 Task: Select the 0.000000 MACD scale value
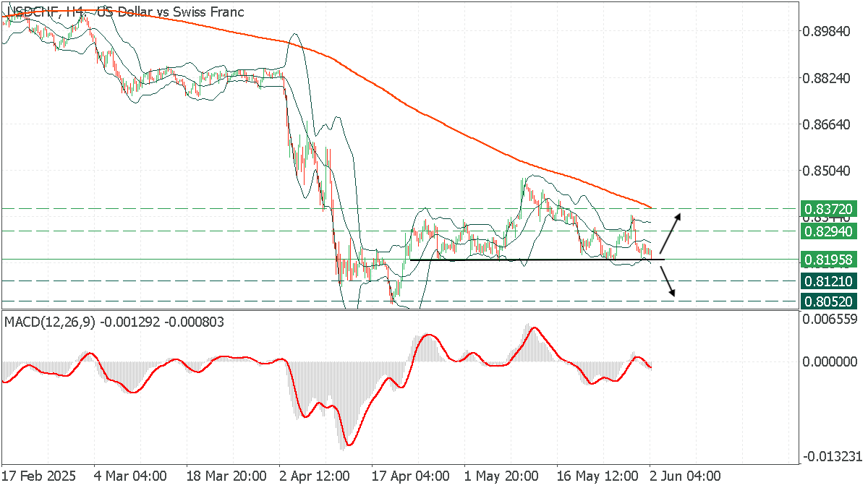(x=830, y=361)
